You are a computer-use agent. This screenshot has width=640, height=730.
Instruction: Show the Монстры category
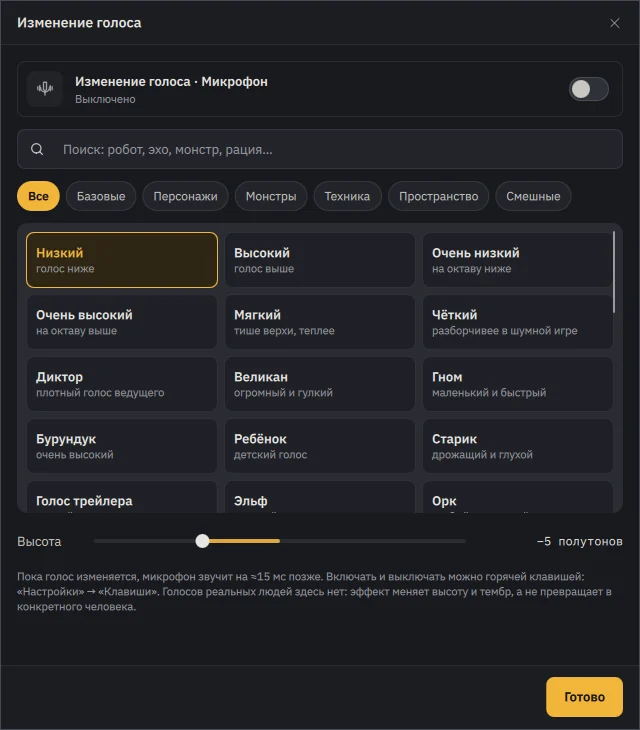(271, 196)
